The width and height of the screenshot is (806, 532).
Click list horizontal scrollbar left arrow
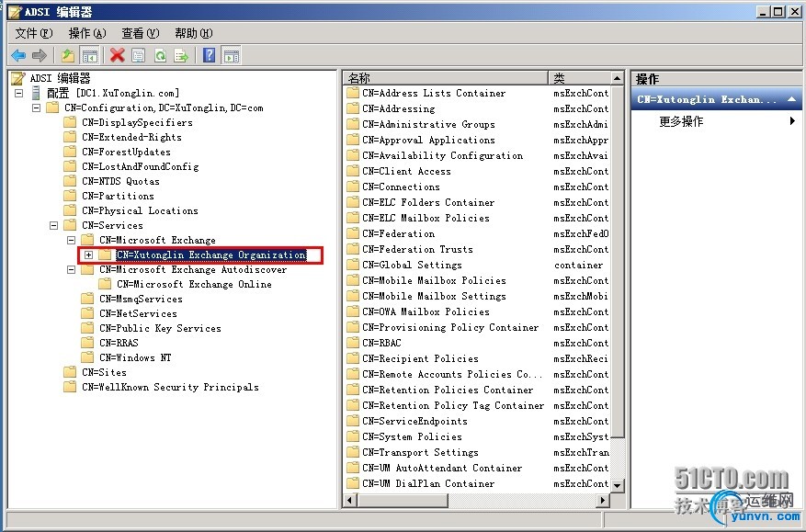point(350,500)
